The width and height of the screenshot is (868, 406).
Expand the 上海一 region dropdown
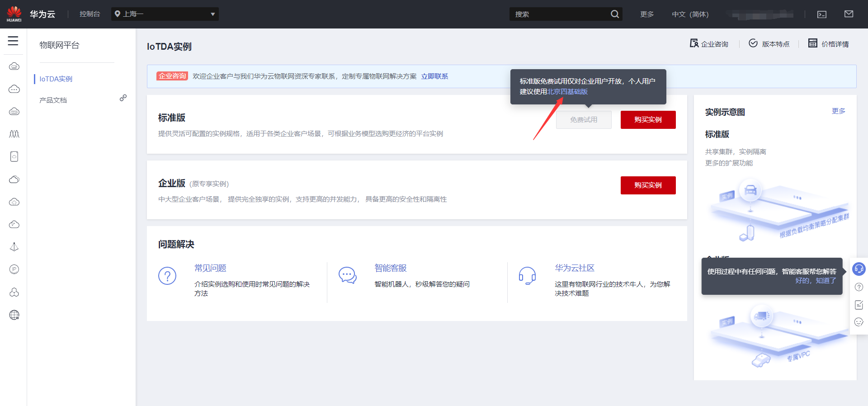pyautogui.click(x=165, y=14)
